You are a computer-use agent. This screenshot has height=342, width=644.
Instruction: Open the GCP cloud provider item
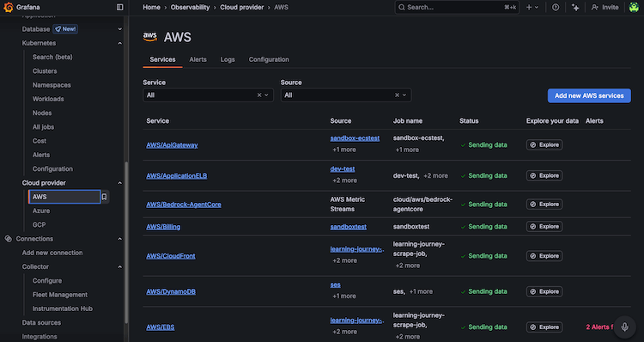click(x=39, y=225)
